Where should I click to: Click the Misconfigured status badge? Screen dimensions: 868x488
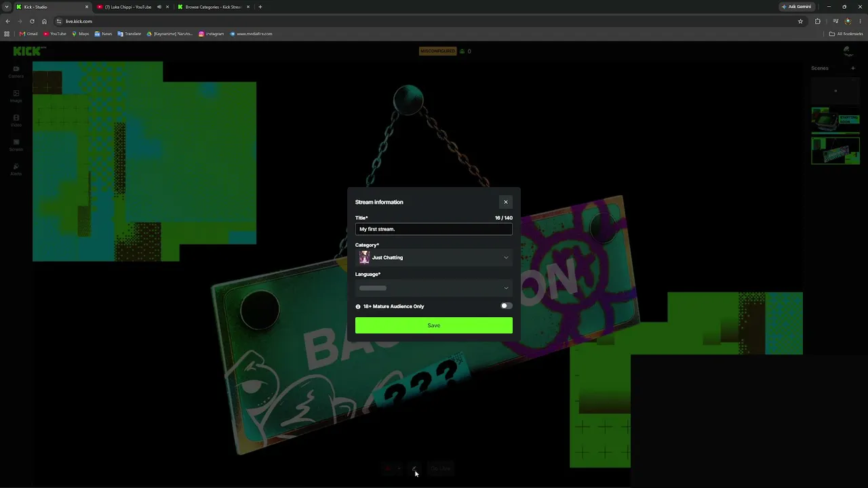pos(437,51)
